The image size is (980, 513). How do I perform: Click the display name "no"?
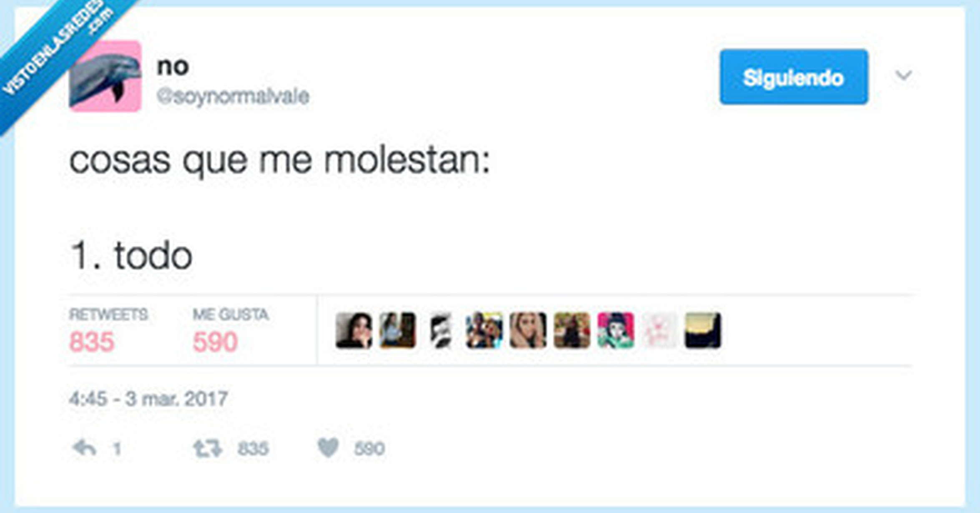(173, 66)
